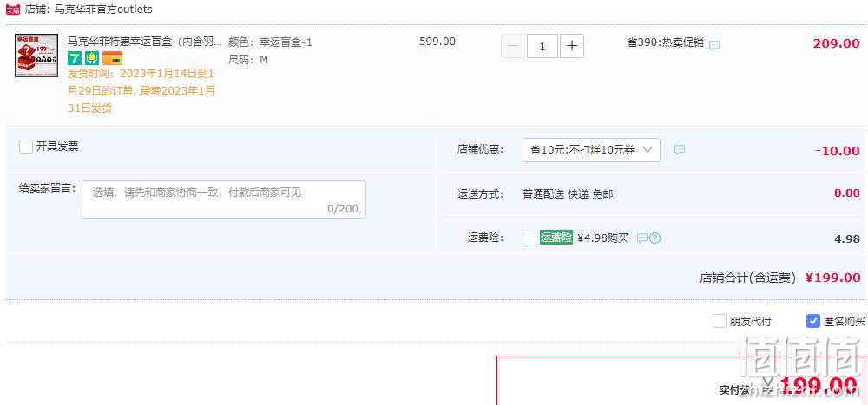Open the 马克华菲特惠幸运盲盒 product title
The width and height of the screenshot is (868, 405).
pos(144,42)
